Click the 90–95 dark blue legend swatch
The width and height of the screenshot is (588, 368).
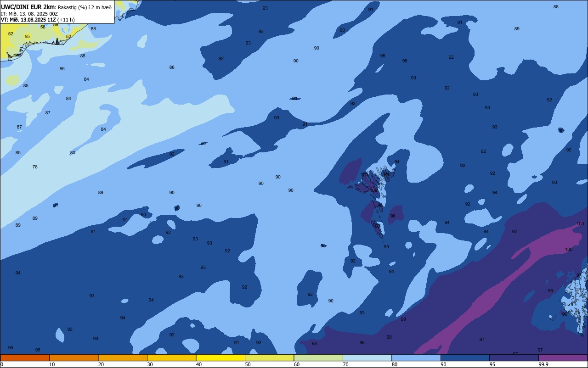pos(465,357)
